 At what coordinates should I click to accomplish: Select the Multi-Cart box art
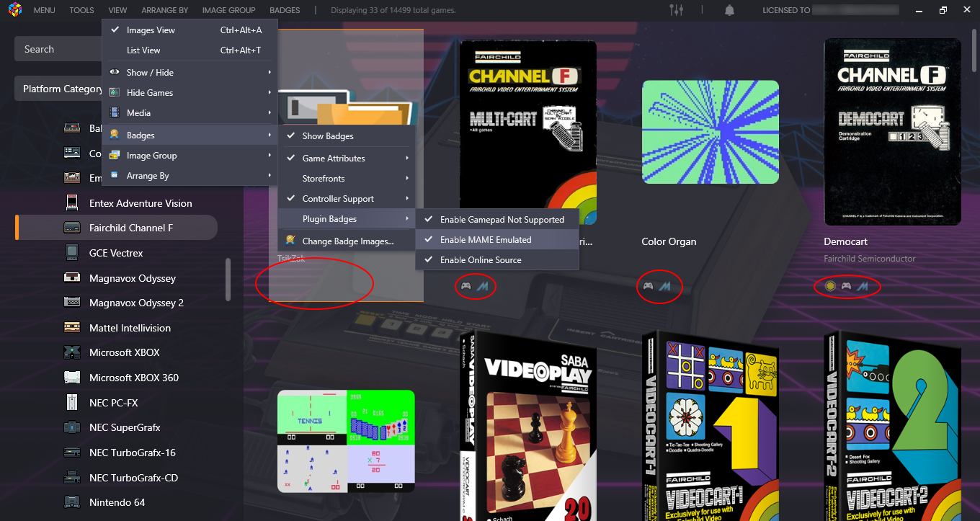(x=527, y=132)
